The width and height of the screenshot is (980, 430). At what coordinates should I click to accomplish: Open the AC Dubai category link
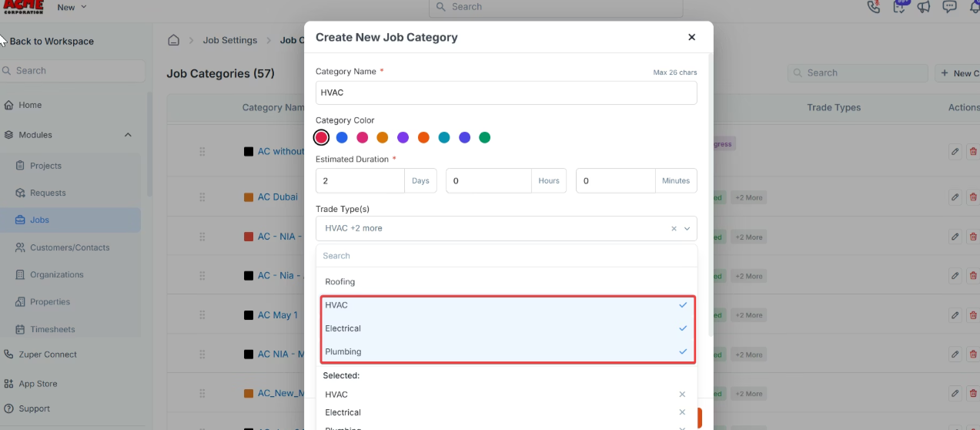[277, 197]
